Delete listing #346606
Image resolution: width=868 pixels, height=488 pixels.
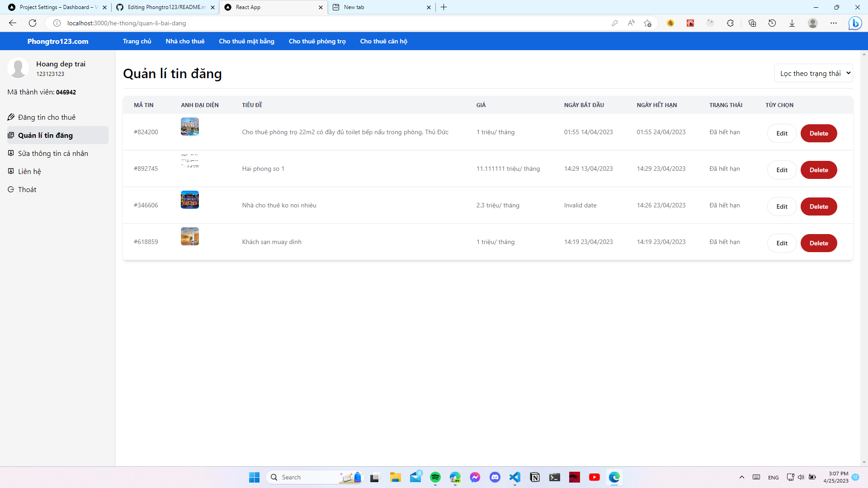click(x=819, y=206)
